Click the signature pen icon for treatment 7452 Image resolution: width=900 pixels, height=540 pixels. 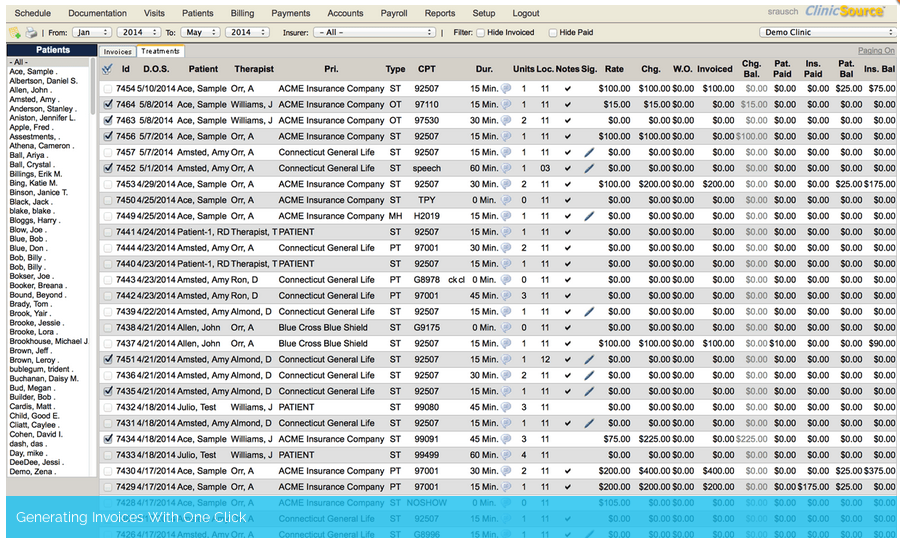(589, 169)
